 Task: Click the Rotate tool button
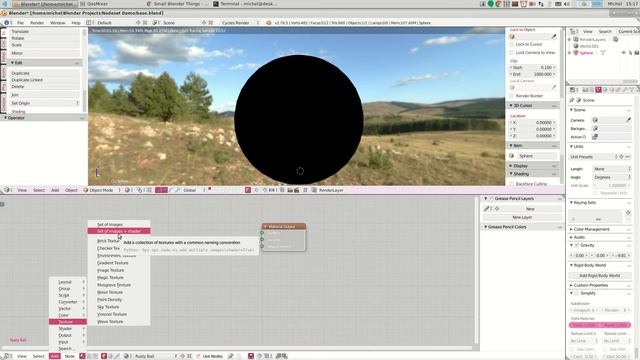pyautogui.click(x=44, y=38)
